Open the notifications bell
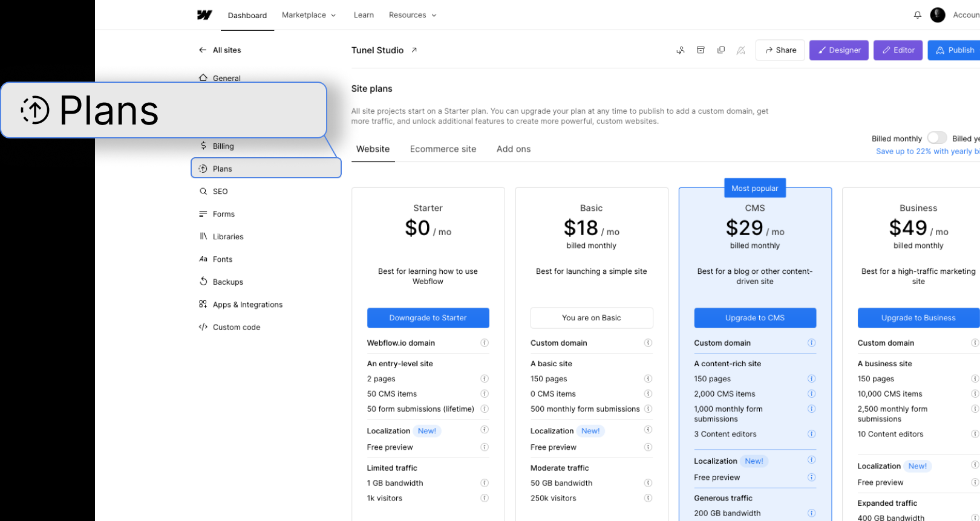This screenshot has height=521, width=980. [x=918, y=15]
